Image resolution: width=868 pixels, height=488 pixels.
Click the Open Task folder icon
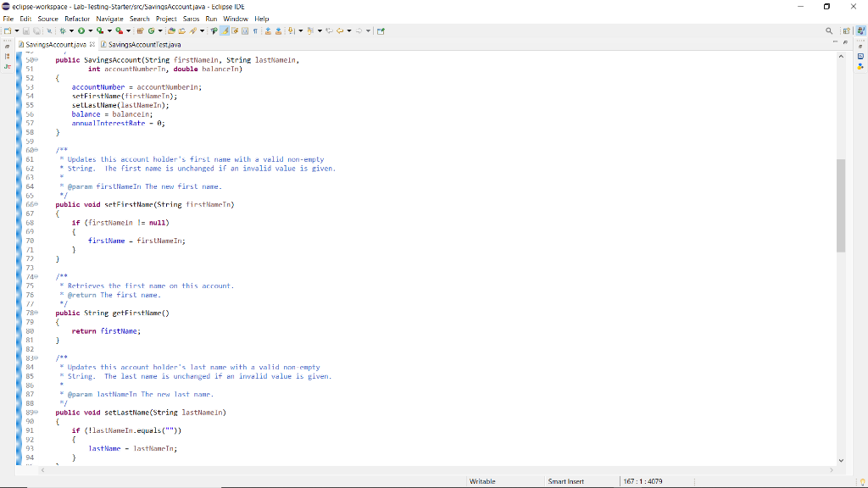(182, 31)
